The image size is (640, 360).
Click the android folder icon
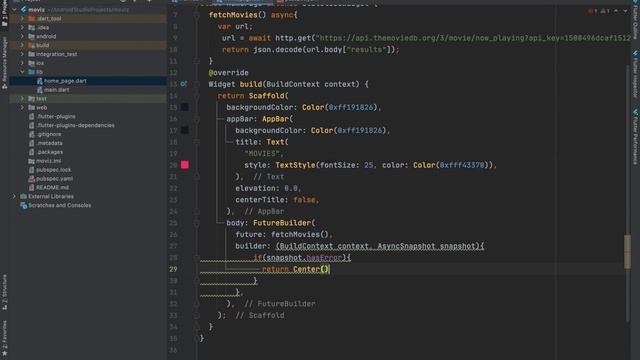click(x=31, y=36)
